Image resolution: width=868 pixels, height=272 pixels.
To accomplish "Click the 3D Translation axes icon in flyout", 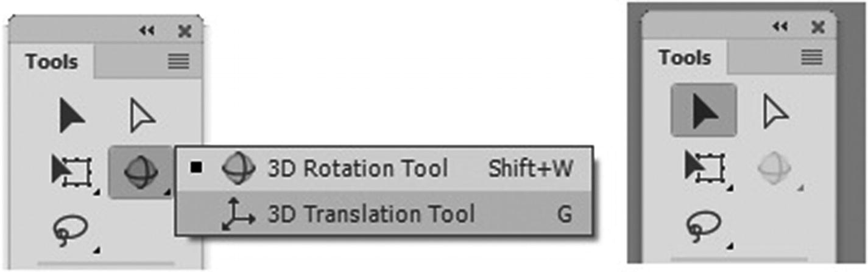I will pyautogui.click(x=238, y=215).
